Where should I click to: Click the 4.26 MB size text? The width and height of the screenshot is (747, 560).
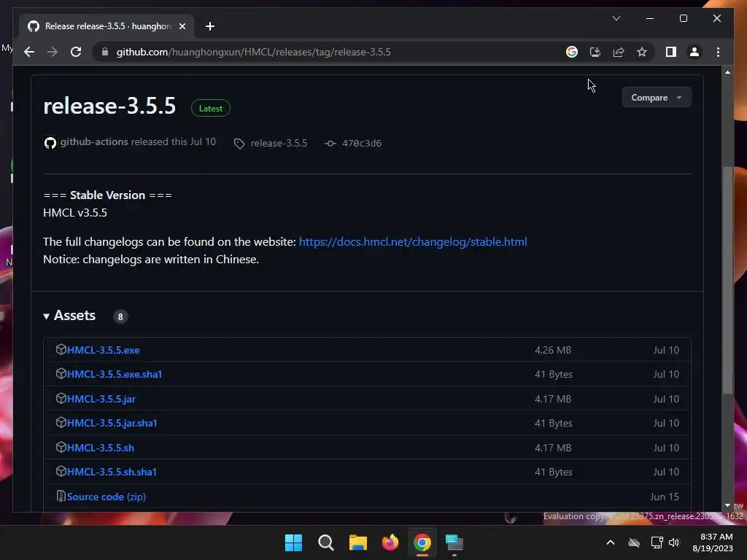point(553,350)
